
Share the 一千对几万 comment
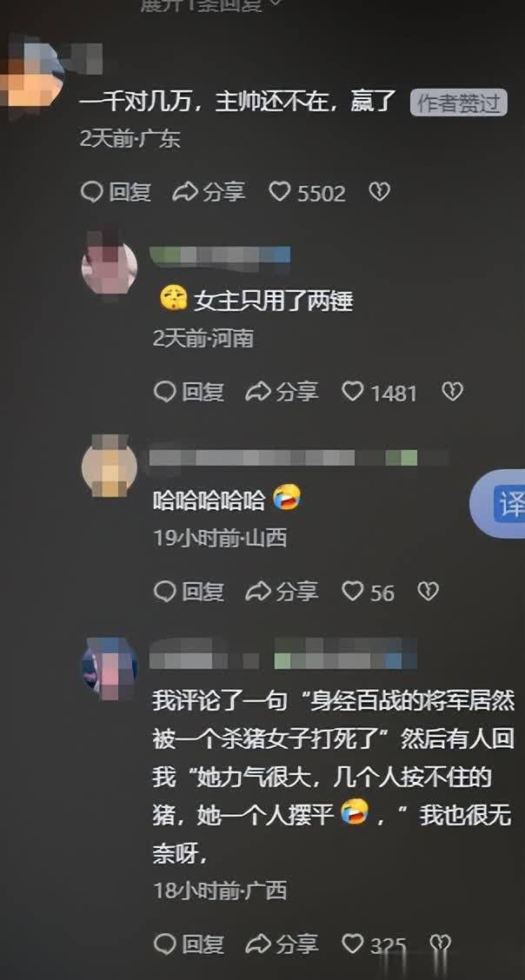coord(209,192)
